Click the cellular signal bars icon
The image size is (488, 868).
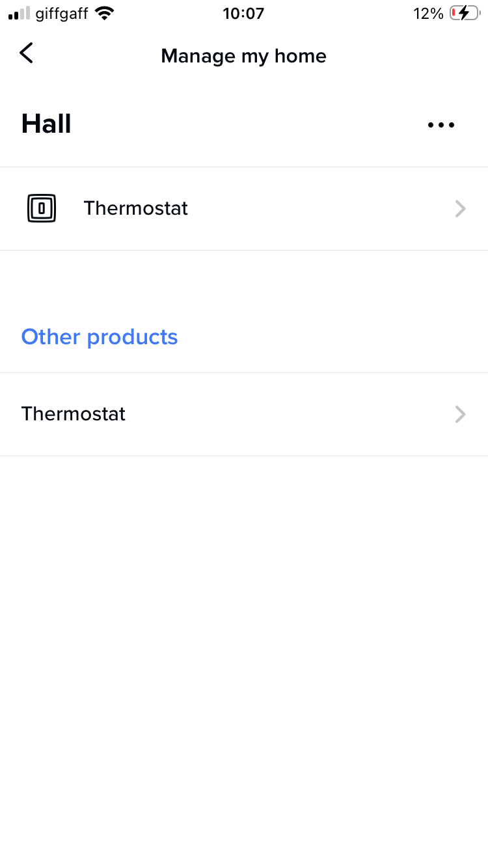tap(20, 14)
